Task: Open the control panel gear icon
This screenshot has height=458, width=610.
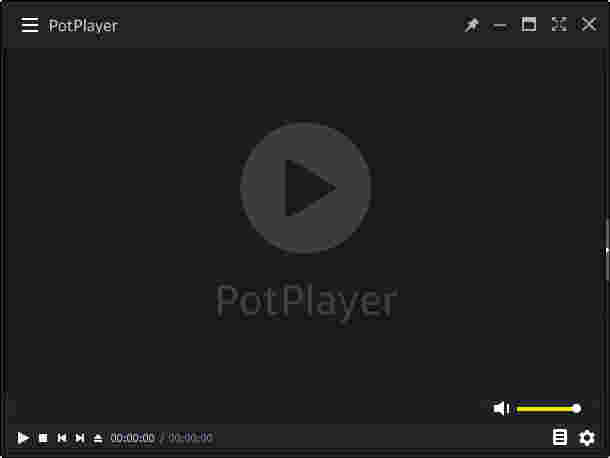Action: [x=587, y=438]
